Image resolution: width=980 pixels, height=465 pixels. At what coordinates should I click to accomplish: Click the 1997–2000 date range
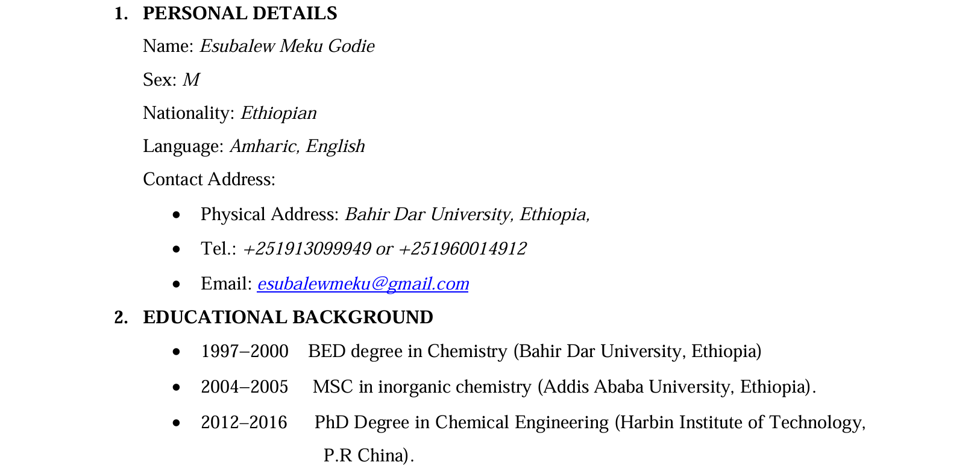click(244, 351)
